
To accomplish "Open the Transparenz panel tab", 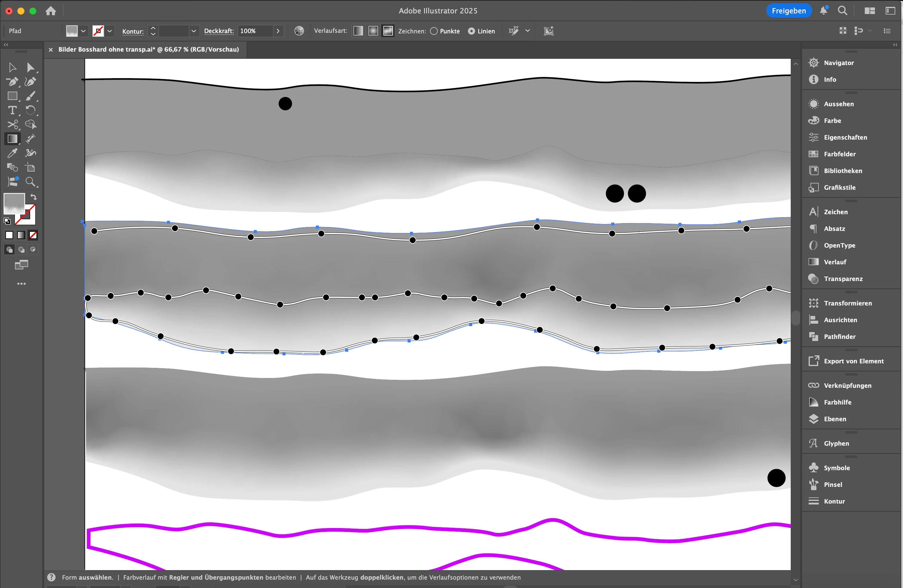I will coord(843,279).
